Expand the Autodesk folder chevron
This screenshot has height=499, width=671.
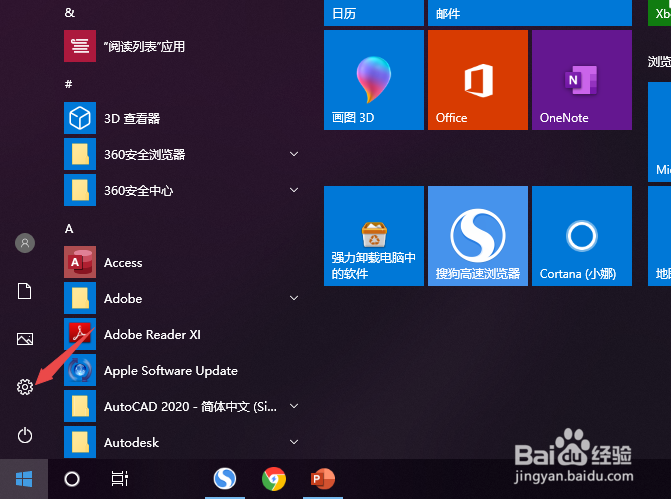pyautogui.click(x=294, y=442)
